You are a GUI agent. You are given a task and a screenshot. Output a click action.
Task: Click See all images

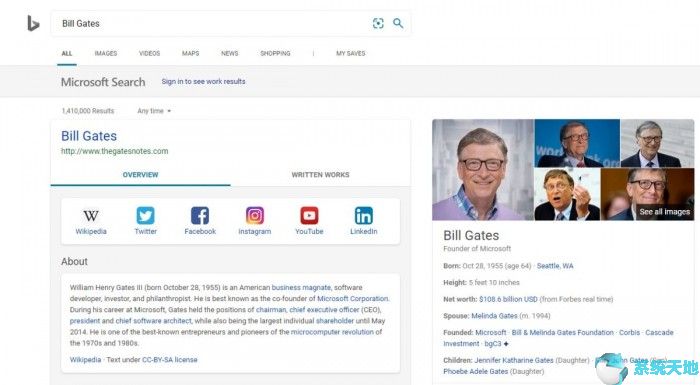[x=664, y=212]
